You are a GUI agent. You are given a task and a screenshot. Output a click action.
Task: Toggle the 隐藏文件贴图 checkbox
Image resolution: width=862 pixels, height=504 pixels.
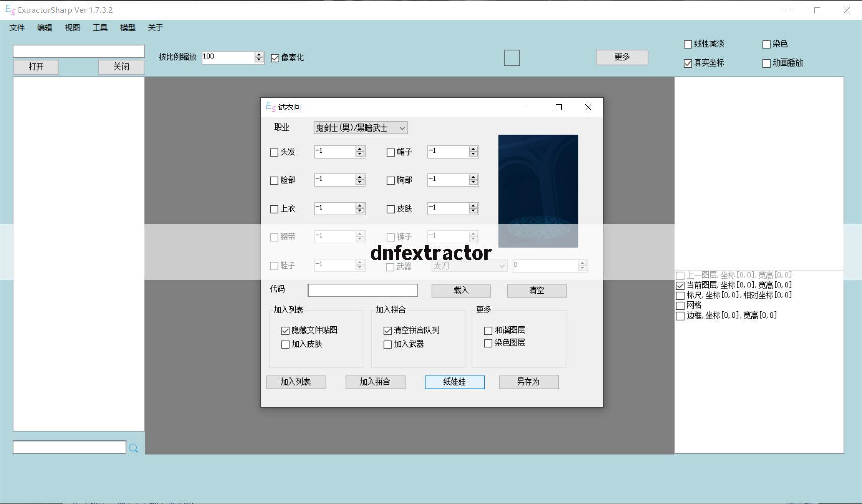coord(285,331)
